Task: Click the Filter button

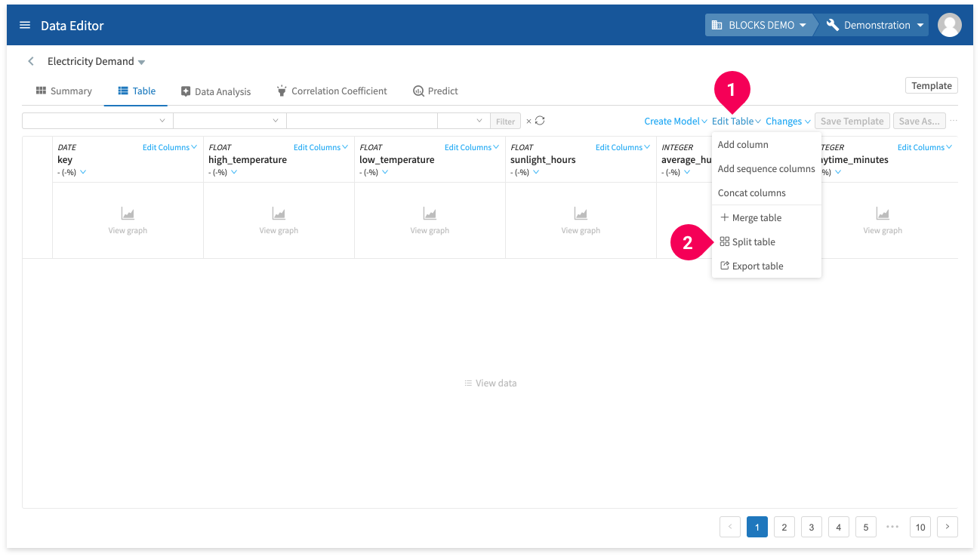Action: tap(506, 121)
